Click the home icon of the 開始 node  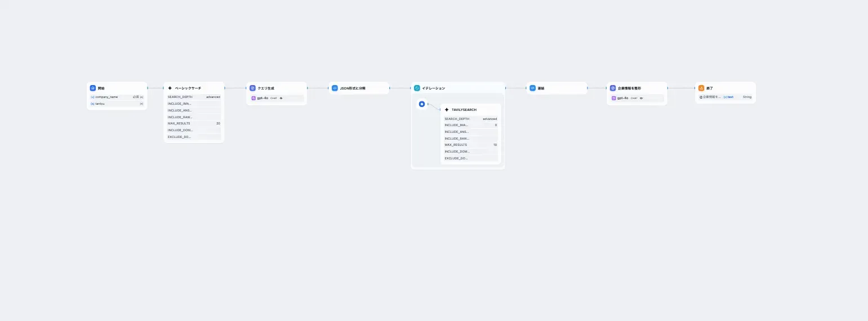pyautogui.click(x=93, y=88)
